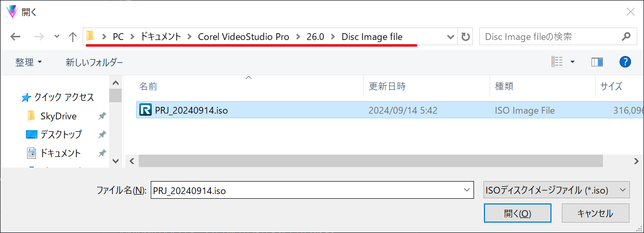This screenshot has width=644, height=233.
Task: Expand the file name history dropdown
Action: coord(466,190)
